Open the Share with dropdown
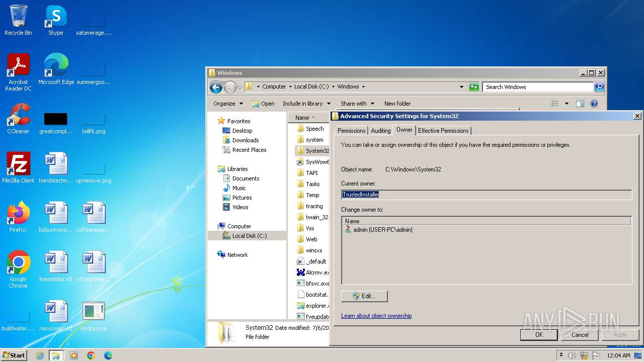Viewport: 644px width, 362px height. (357, 104)
